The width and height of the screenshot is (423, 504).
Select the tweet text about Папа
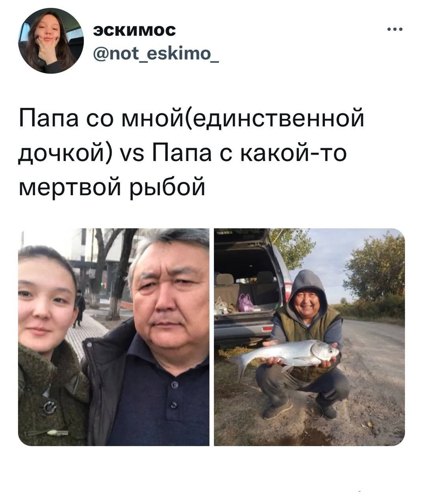pyautogui.click(x=191, y=153)
